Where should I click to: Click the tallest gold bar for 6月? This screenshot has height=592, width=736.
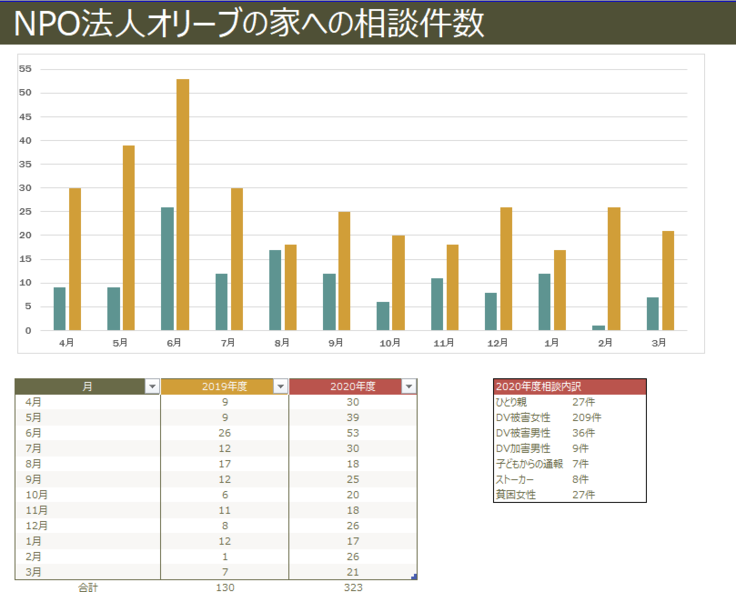tap(183, 204)
